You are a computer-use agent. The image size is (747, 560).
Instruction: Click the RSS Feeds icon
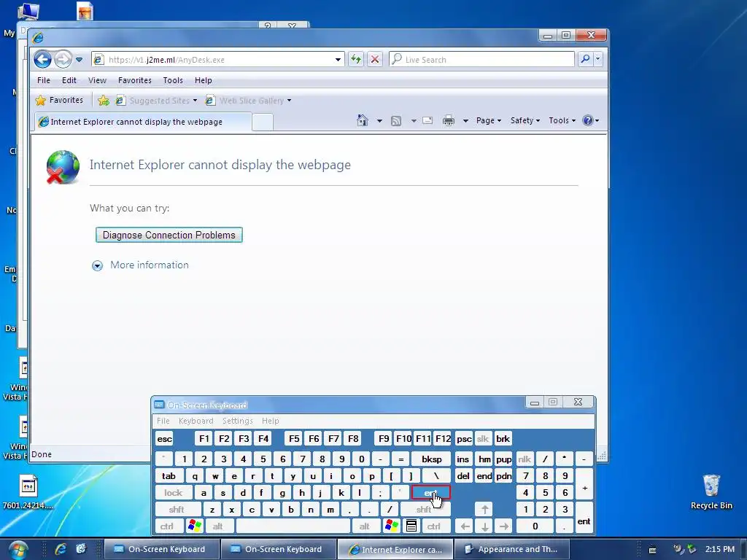[396, 121]
